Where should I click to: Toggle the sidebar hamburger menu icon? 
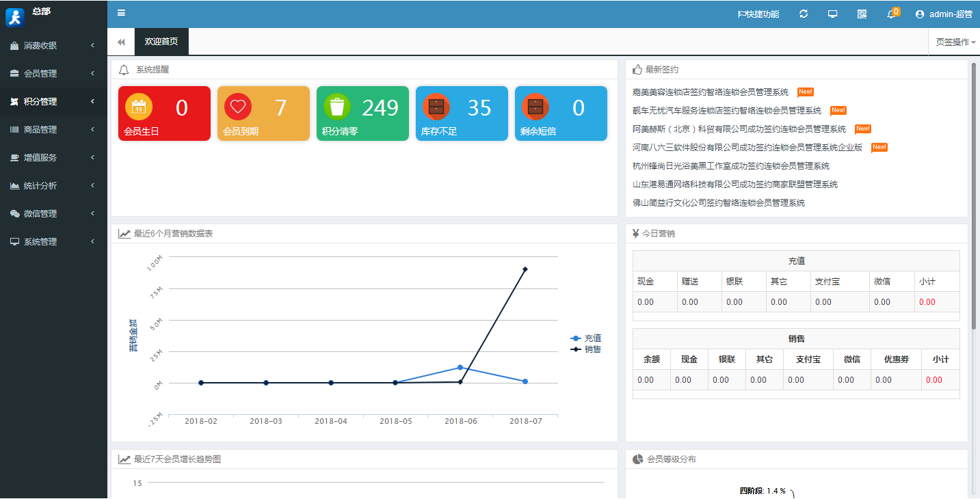tap(121, 13)
